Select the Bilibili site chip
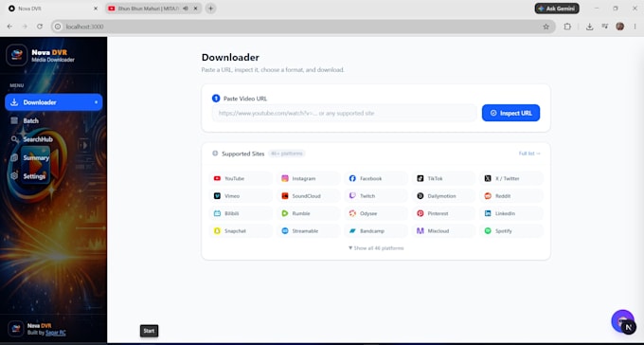 click(x=241, y=213)
